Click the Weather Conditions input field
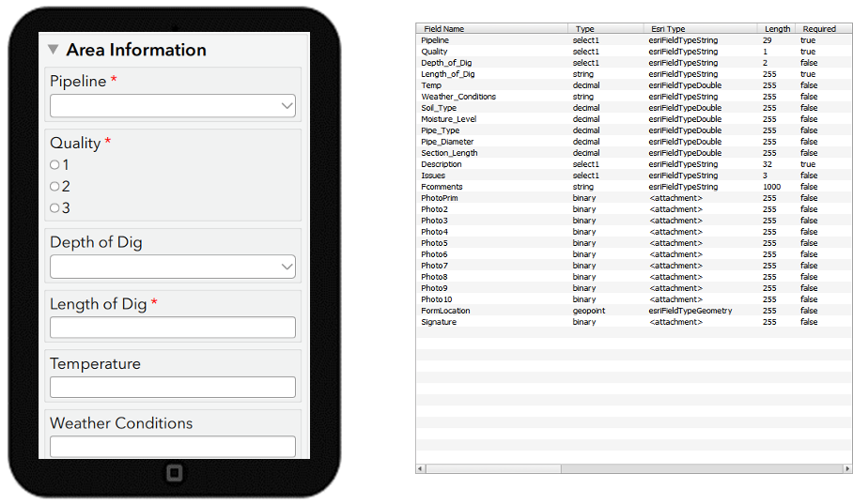 (173, 446)
